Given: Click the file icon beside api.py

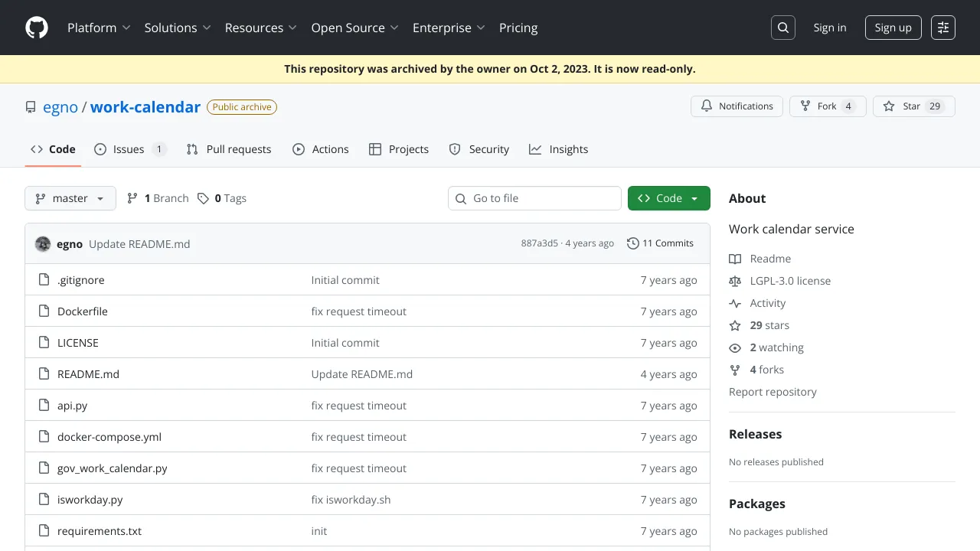Looking at the screenshot, I should pyautogui.click(x=44, y=406).
